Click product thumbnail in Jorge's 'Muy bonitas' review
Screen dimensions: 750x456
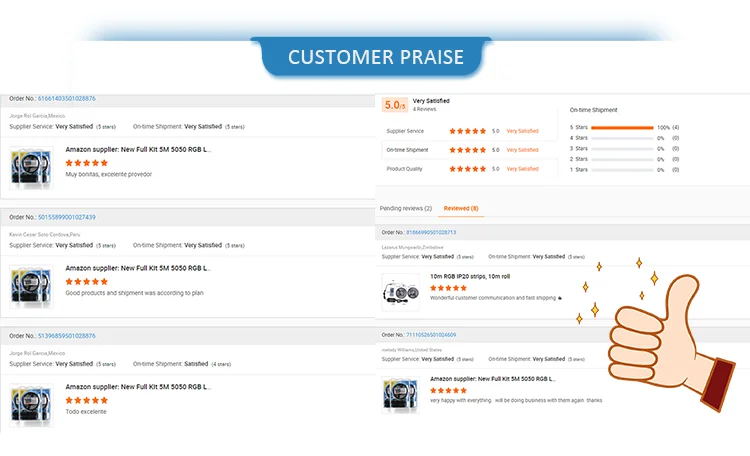coord(31,167)
